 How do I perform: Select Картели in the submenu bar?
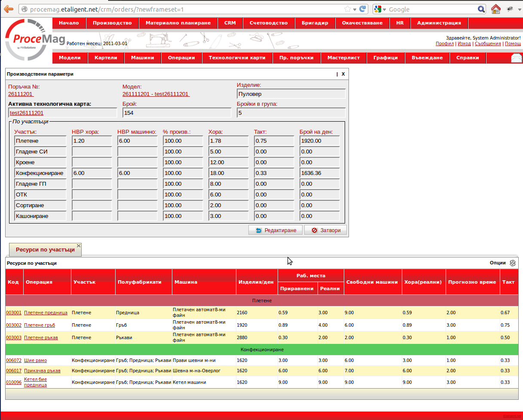point(106,58)
